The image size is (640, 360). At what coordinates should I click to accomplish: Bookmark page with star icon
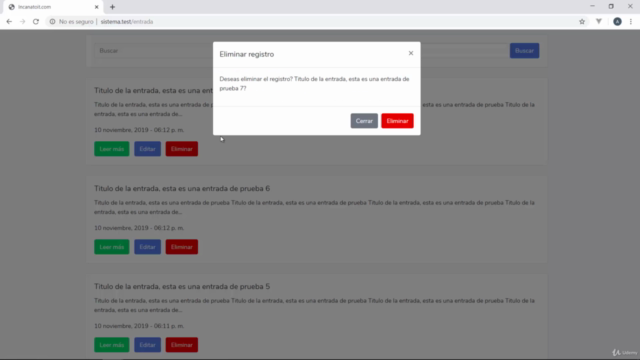click(x=582, y=22)
